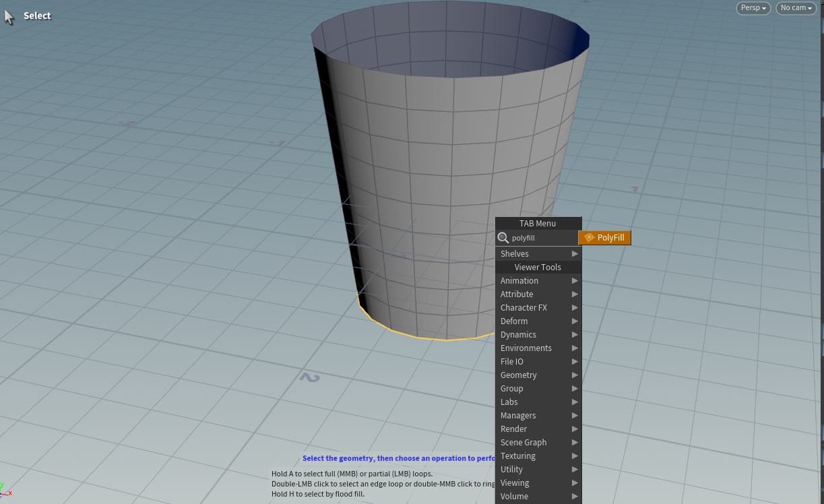Expand the Render submenu
The width and height of the screenshot is (824, 504).
[x=538, y=429]
